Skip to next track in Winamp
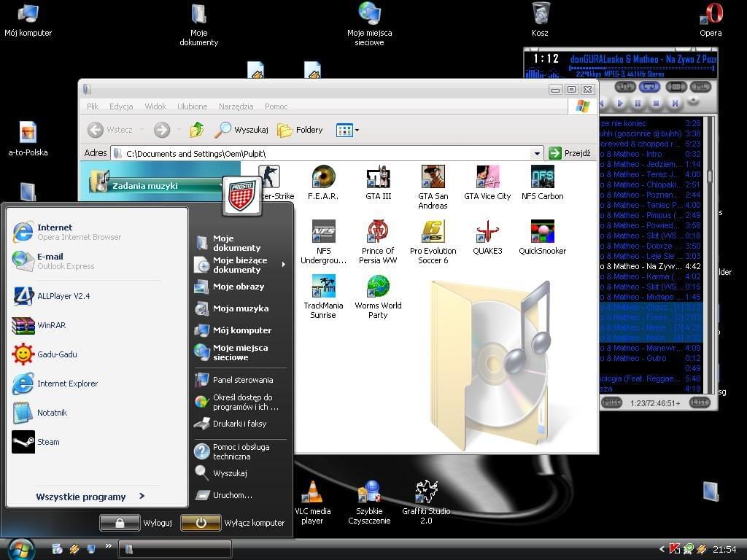Viewport: 747px width, 560px height. tap(675, 103)
